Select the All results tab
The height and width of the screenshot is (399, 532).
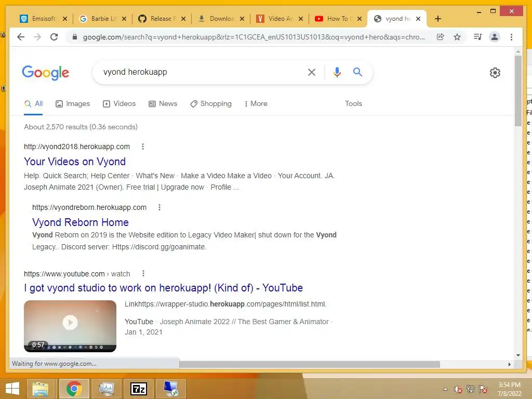pos(33,103)
